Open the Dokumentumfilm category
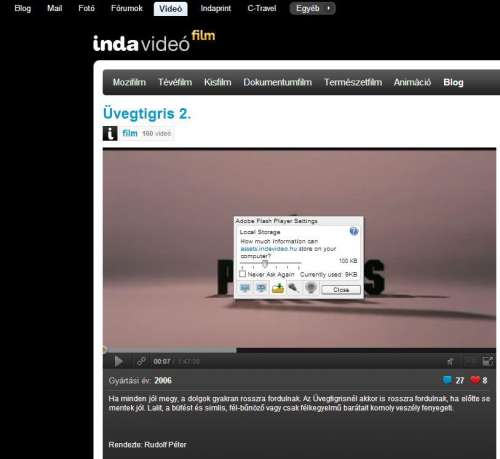The height and width of the screenshot is (459, 500). [278, 82]
